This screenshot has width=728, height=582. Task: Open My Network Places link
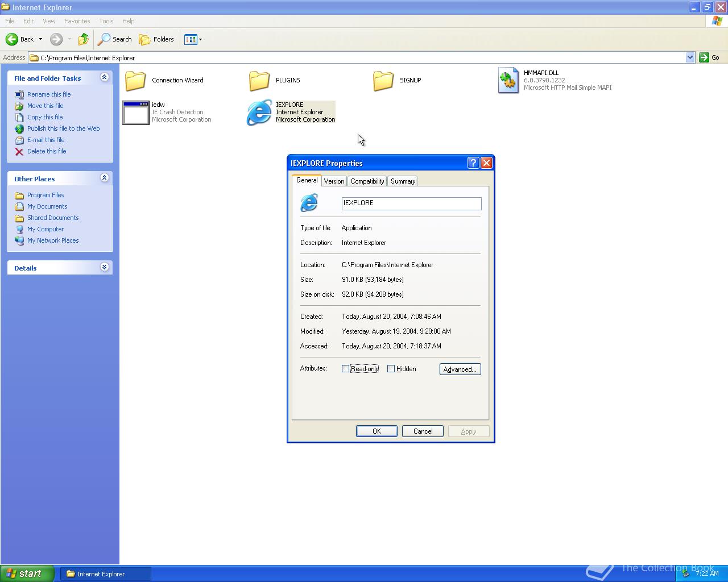(53, 240)
